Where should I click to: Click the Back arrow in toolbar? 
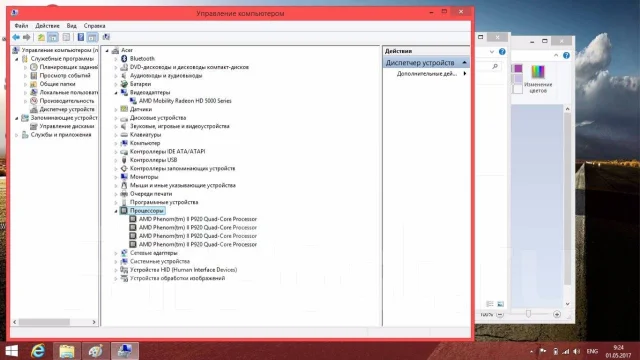16,38
